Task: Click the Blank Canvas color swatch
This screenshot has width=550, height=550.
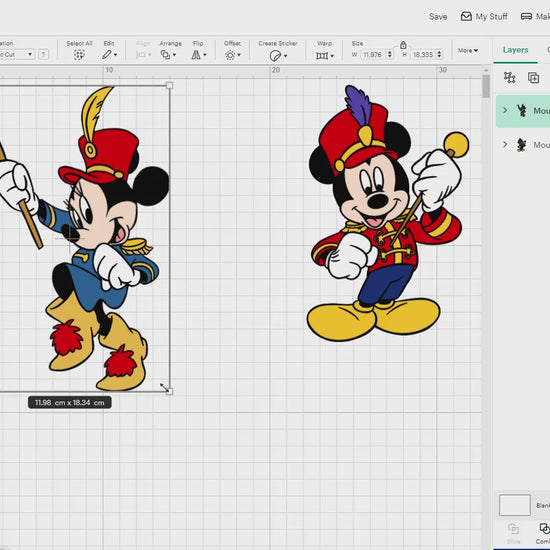Action: (515, 505)
